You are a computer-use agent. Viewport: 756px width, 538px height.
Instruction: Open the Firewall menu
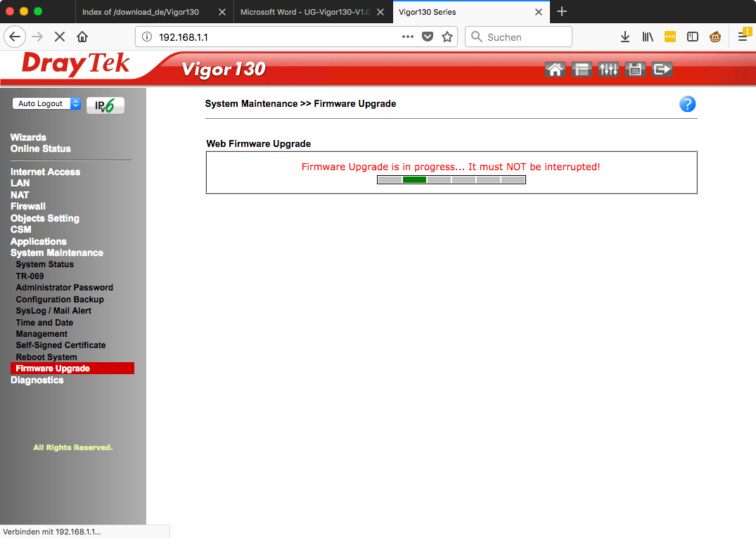[28, 206]
